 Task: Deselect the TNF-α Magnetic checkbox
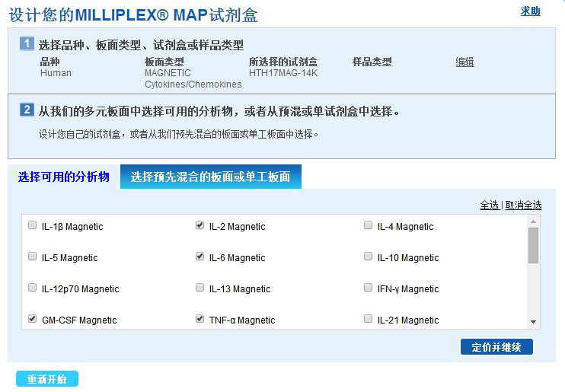click(200, 318)
